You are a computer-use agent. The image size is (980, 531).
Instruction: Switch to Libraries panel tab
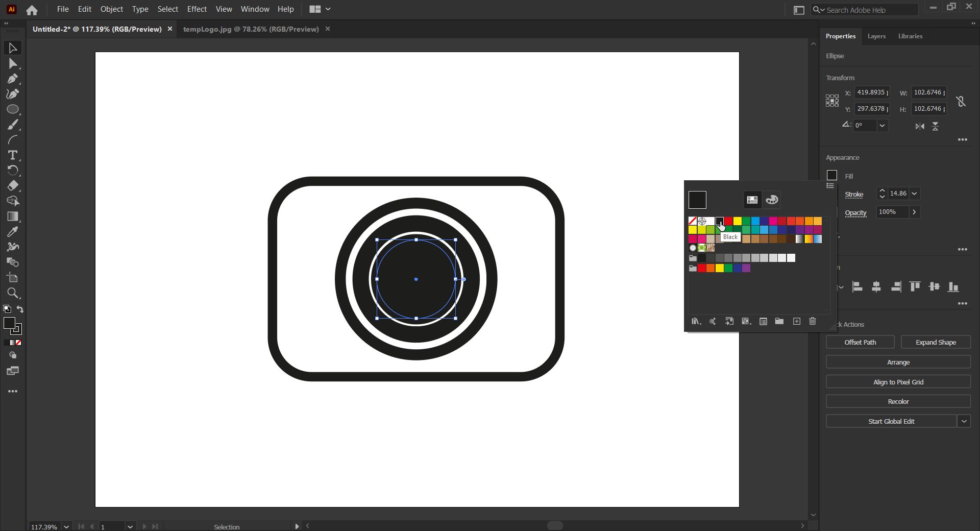[x=910, y=36]
